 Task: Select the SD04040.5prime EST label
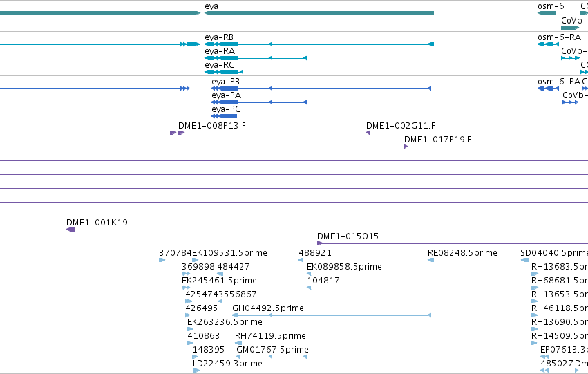[x=554, y=253]
